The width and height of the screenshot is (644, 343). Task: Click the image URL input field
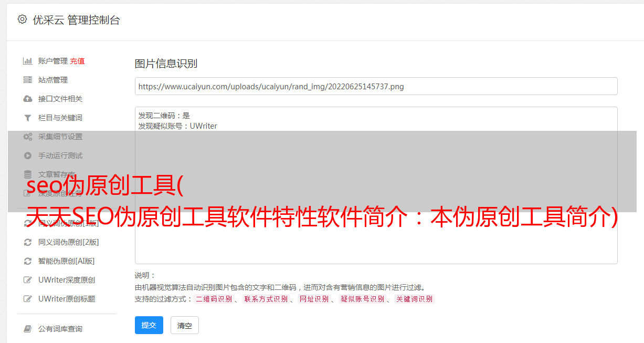click(376, 86)
